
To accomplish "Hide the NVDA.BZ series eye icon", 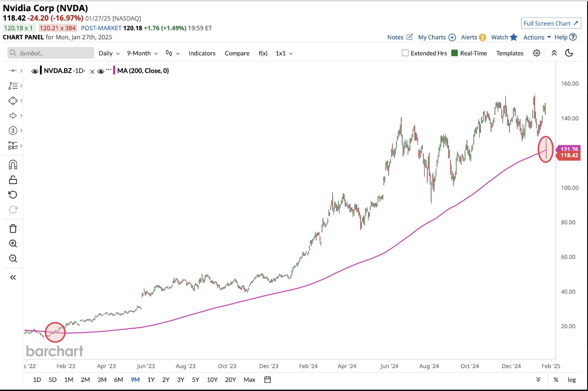I will click(35, 71).
